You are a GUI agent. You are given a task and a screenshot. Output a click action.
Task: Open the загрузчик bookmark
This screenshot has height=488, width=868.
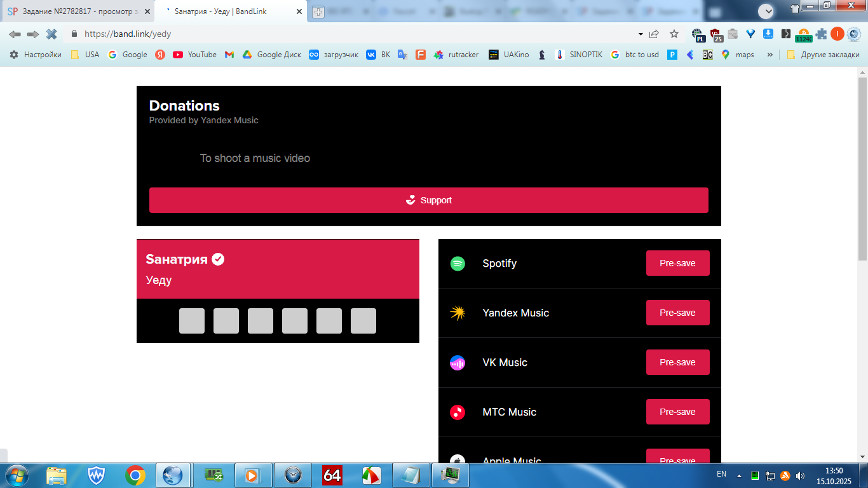tap(334, 55)
